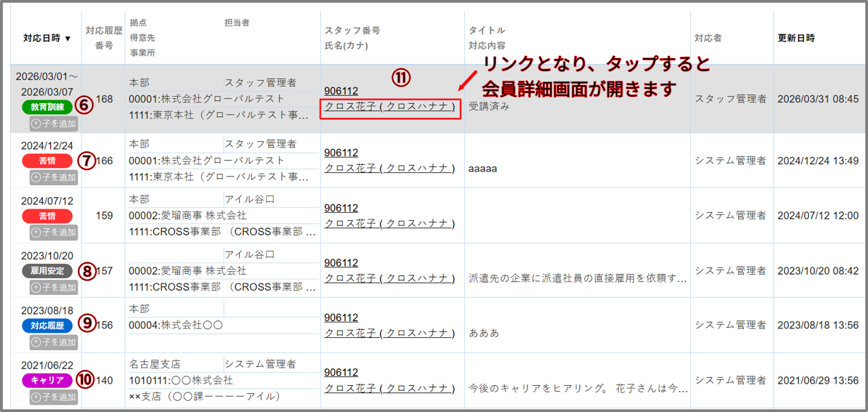This screenshot has height=412, width=868.
Task: Open staff number 906112 link in row 168
Action: pos(341,91)
